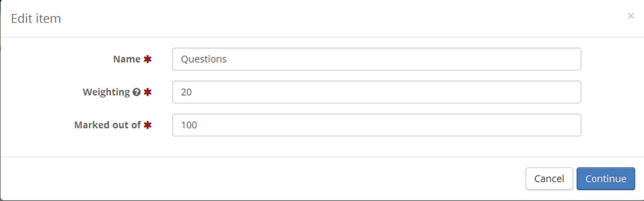The width and height of the screenshot is (644, 201).
Task: Open the Weighting help question-mark icon
Action: point(135,92)
